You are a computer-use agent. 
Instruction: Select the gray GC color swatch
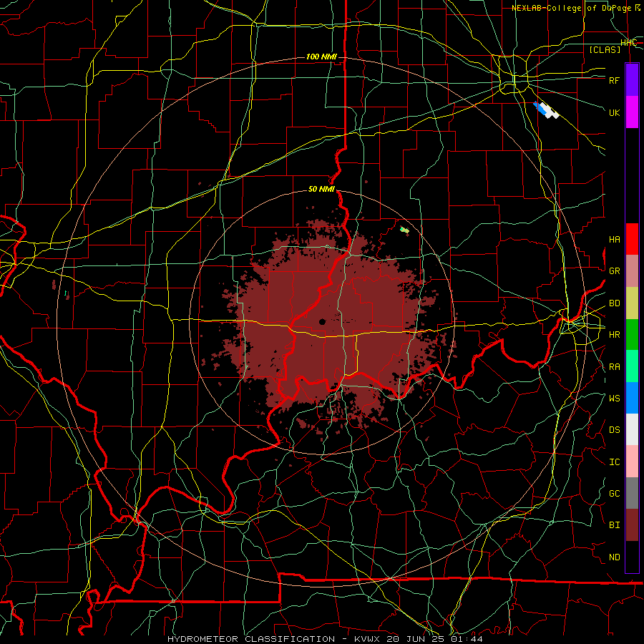(632, 493)
